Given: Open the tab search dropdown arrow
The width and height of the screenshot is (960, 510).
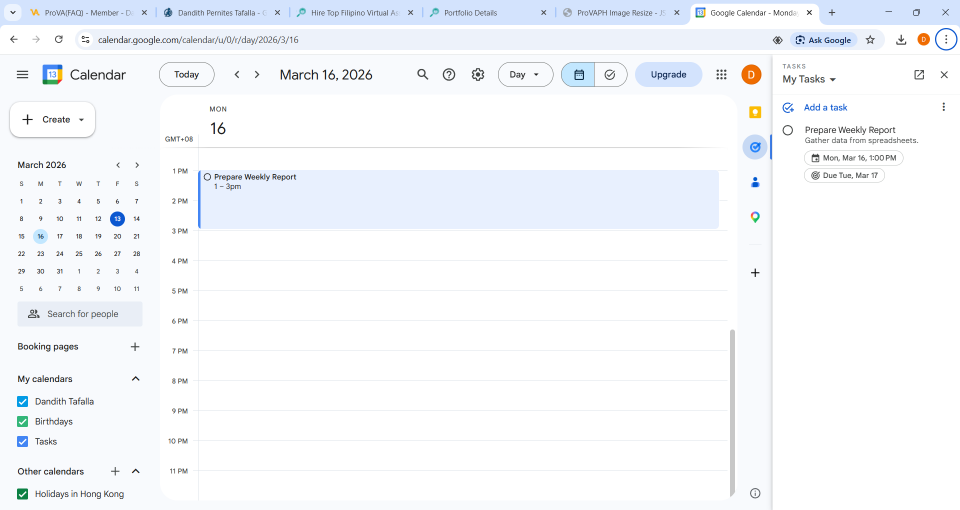Looking at the screenshot, I should point(12,12).
